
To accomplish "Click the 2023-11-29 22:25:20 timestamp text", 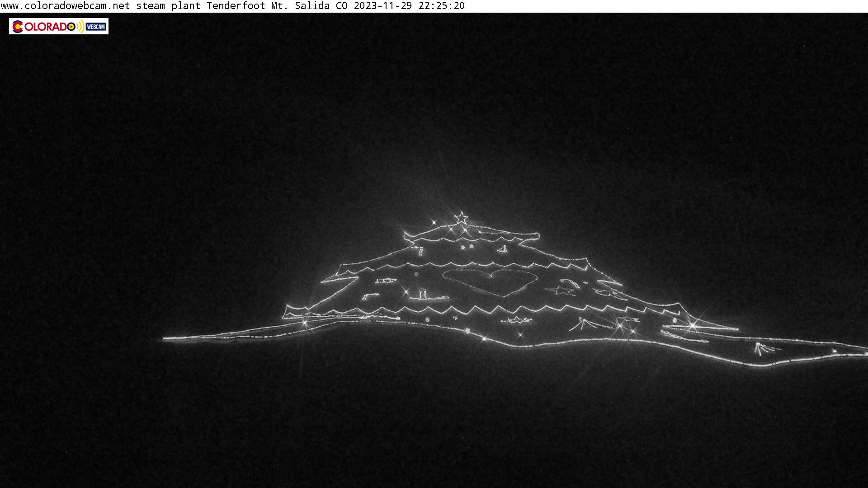I will click(409, 6).
